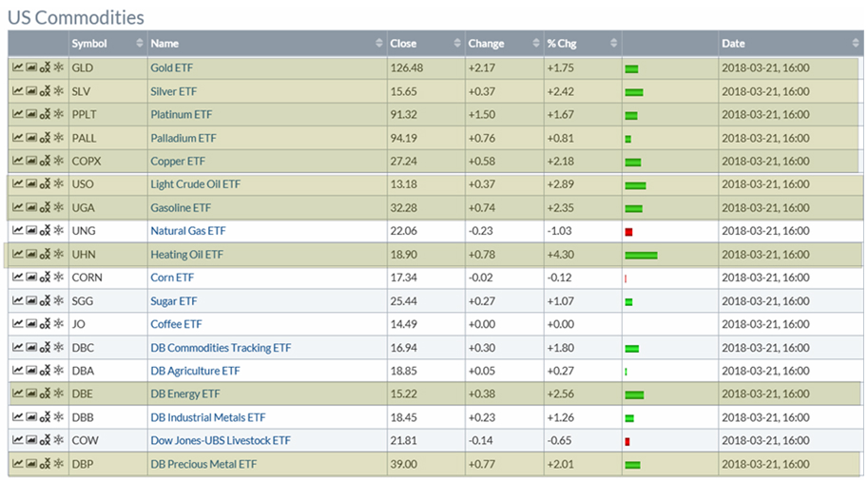Click the point and figure icon for DBE
868x480 pixels.
pyautogui.click(x=45, y=394)
